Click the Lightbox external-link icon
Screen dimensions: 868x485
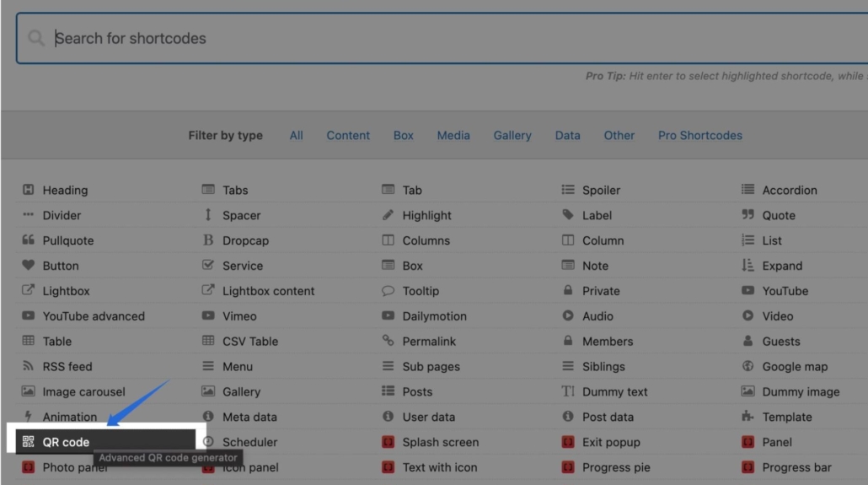[x=29, y=290]
